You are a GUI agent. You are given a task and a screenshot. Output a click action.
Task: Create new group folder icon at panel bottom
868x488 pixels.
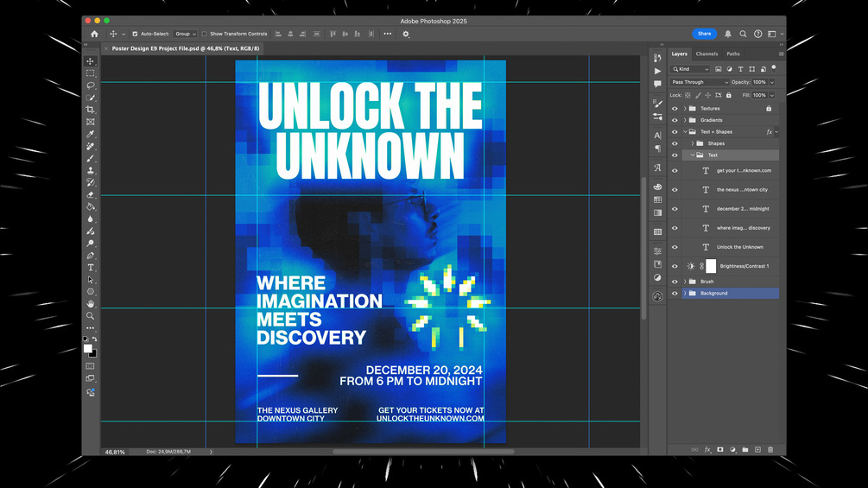coord(745,450)
